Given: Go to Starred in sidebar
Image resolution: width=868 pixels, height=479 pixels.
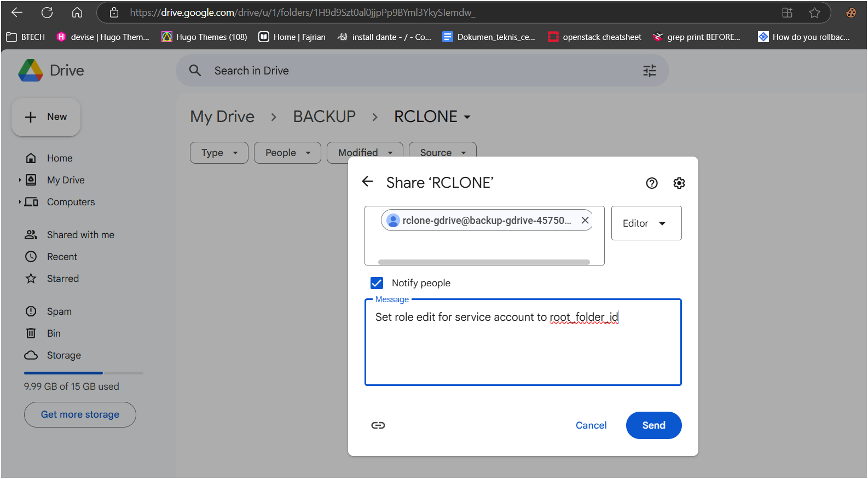Looking at the screenshot, I should pos(62,279).
